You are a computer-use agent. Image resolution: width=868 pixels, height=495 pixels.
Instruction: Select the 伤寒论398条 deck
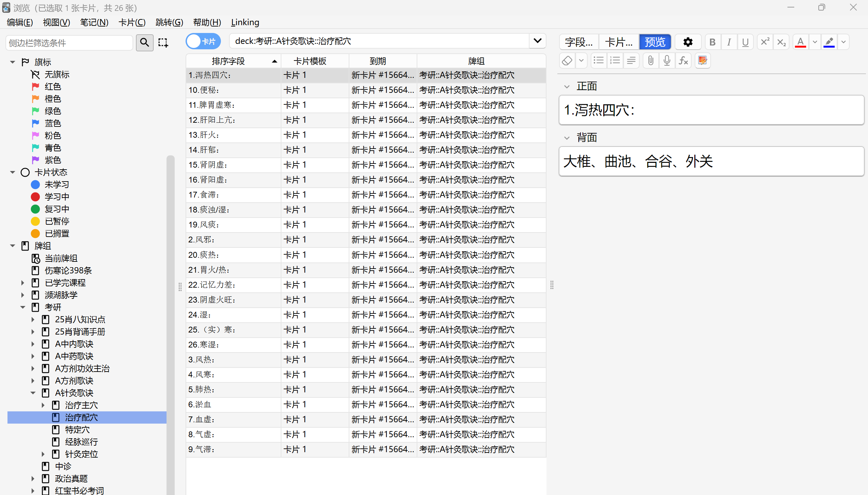68,271
